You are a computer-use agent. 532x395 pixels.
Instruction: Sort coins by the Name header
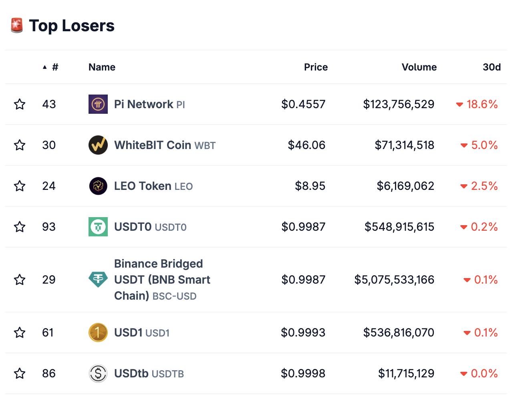[x=102, y=67]
